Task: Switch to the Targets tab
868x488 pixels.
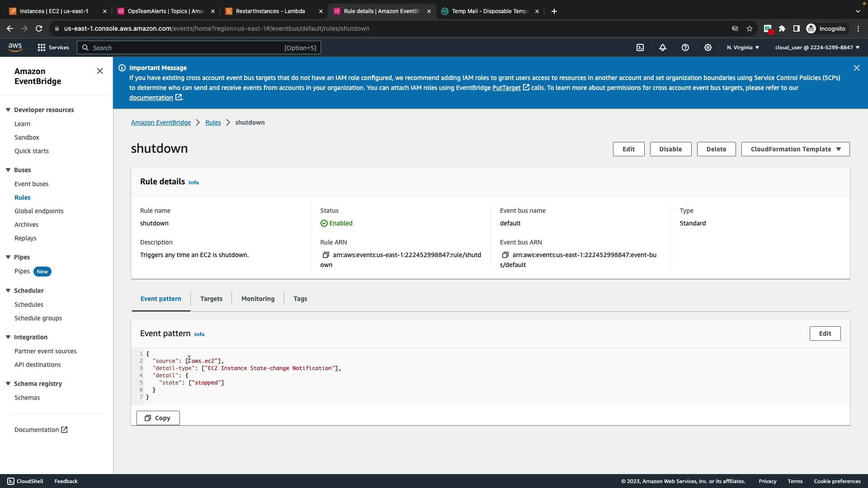Action: pyautogui.click(x=211, y=299)
